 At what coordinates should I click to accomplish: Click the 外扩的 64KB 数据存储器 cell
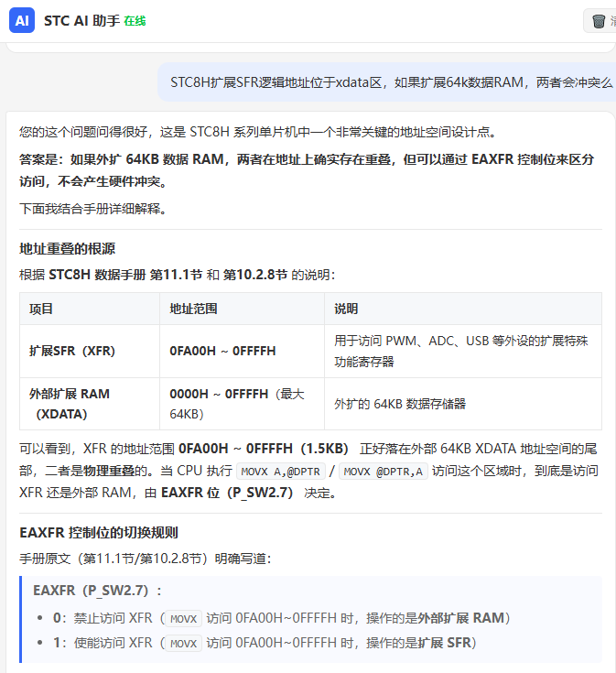point(463,404)
